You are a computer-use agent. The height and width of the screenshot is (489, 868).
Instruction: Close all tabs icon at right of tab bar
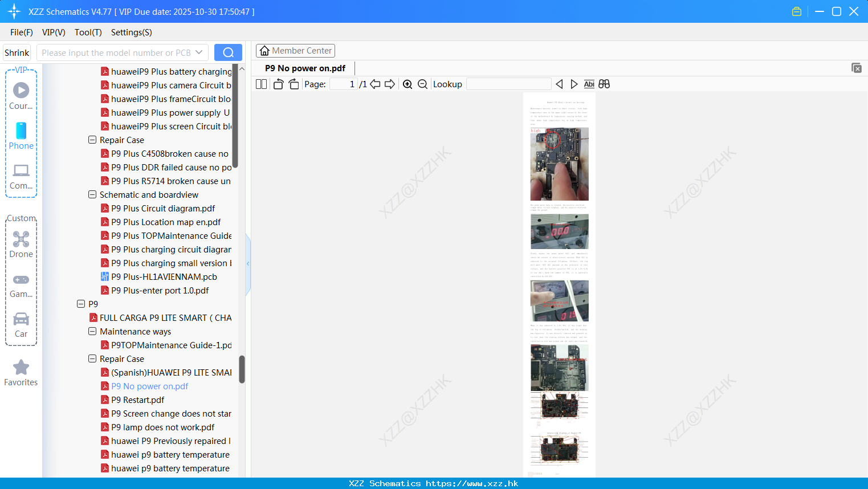click(856, 68)
